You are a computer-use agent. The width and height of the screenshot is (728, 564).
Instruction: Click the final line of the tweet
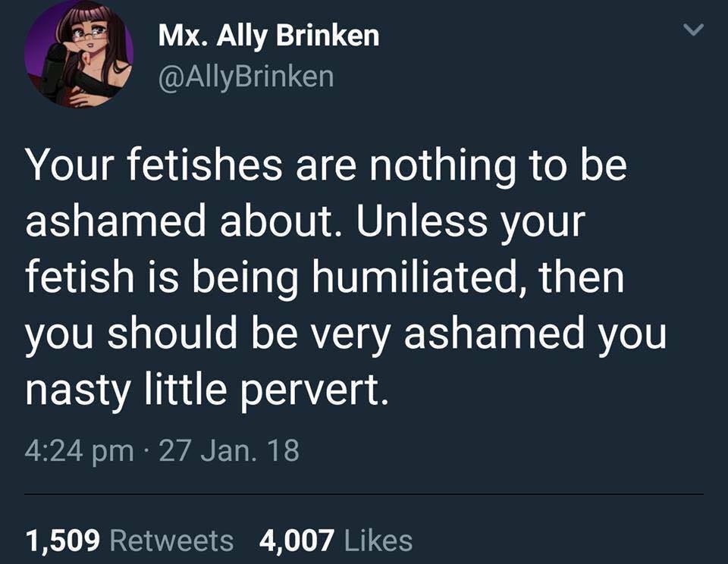[207, 389]
